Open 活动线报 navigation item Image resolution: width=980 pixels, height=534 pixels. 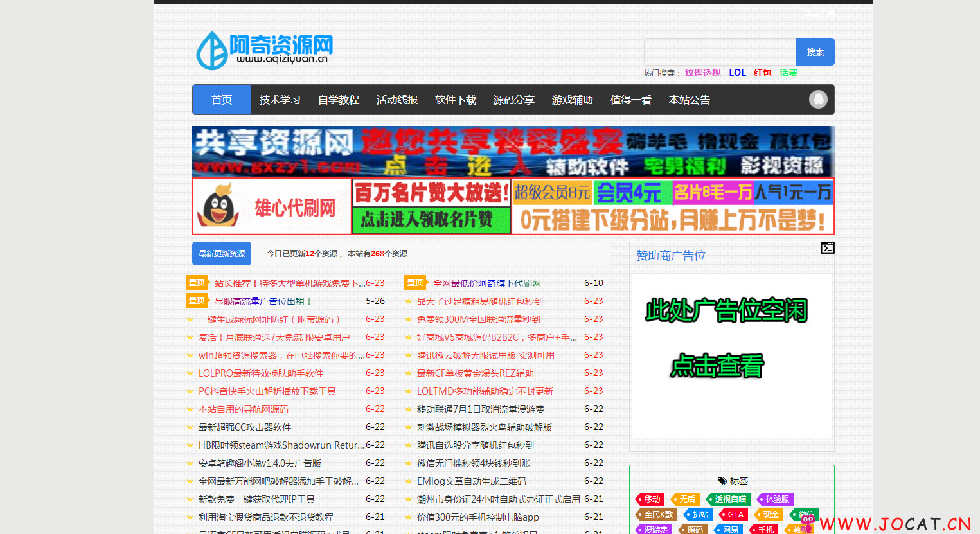397,100
